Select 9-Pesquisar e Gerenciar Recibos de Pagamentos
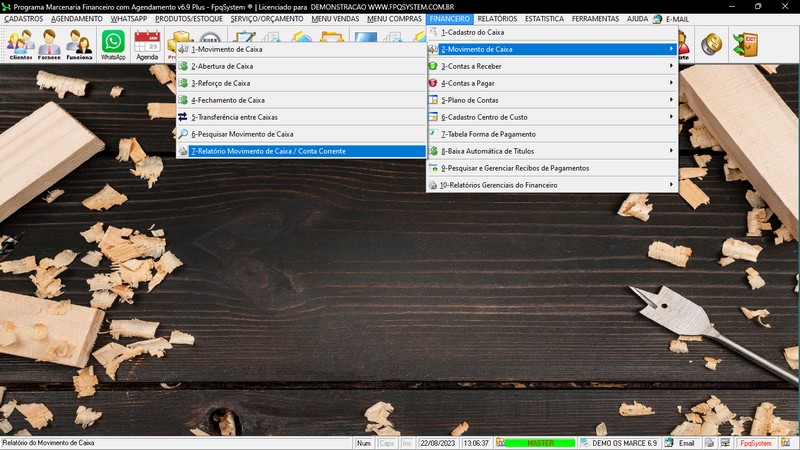 pos(552,168)
